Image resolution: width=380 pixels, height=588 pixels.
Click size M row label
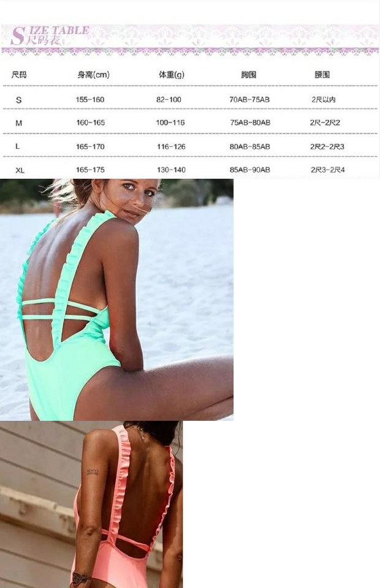tap(19, 123)
